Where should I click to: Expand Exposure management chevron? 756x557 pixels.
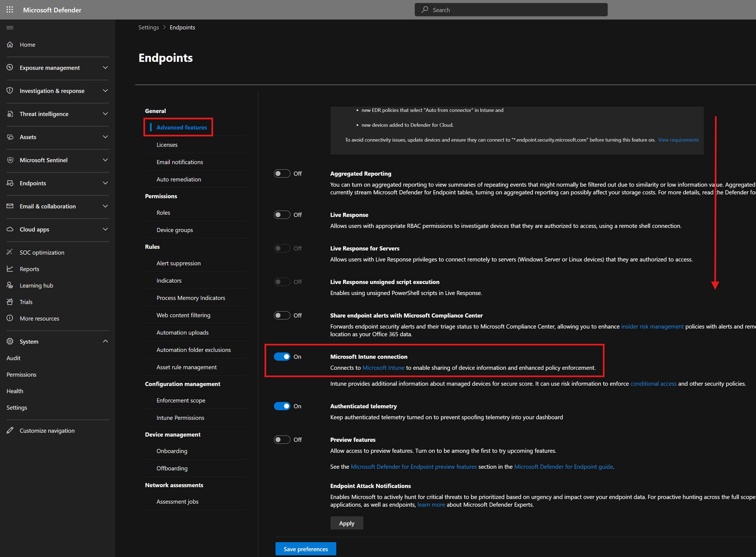pos(105,67)
